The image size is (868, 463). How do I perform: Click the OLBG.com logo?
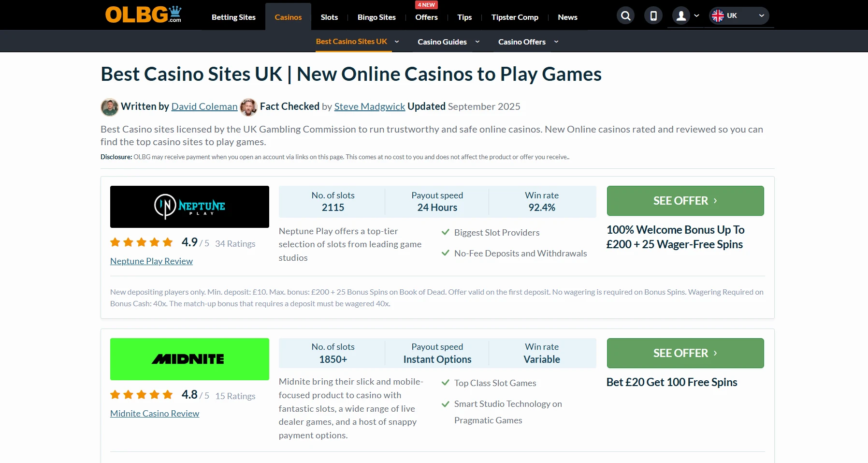(x=143, y=15)
